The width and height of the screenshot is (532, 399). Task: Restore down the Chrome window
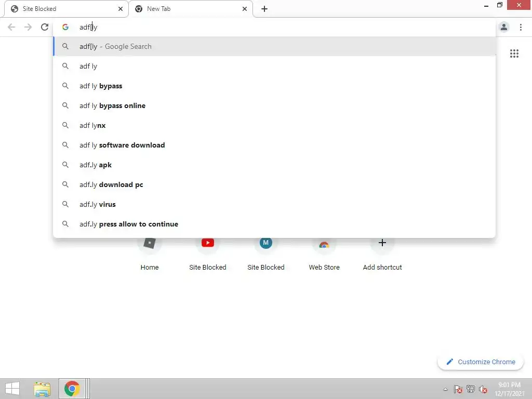[500, 5]
